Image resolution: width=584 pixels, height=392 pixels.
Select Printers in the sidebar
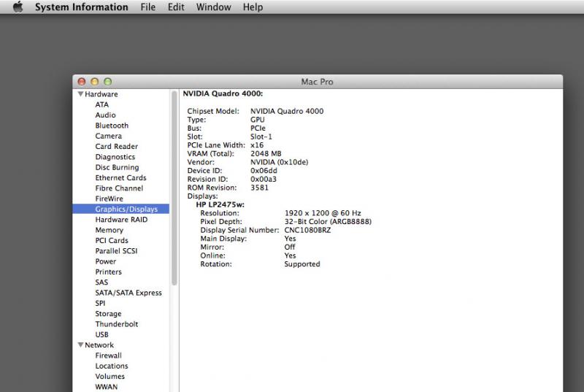[x=108, y=272]
